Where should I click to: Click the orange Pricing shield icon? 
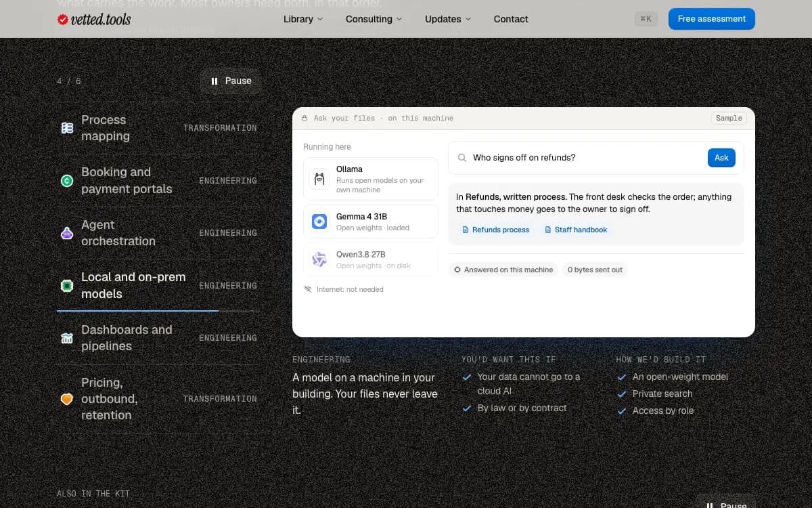click(x=67, y=399)
